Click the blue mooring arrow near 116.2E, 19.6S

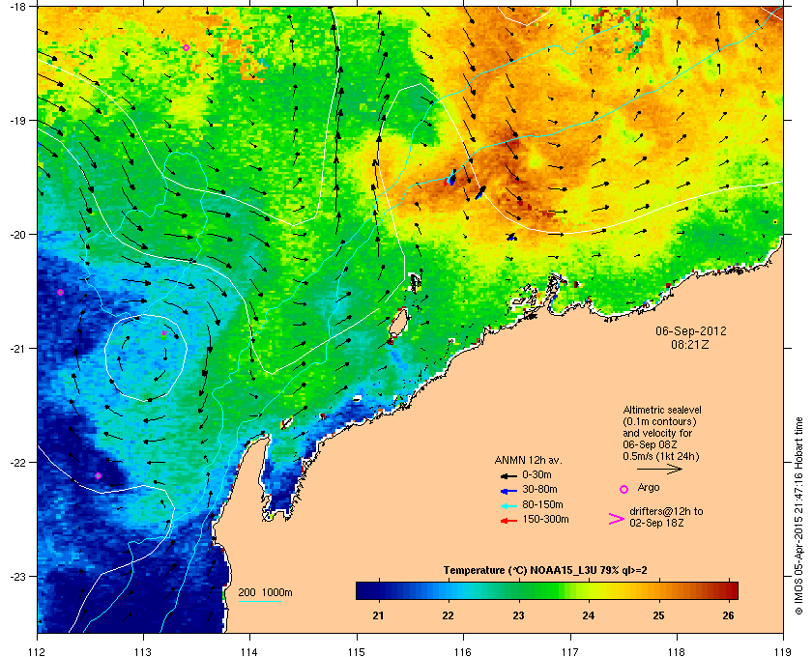[480, 192]
